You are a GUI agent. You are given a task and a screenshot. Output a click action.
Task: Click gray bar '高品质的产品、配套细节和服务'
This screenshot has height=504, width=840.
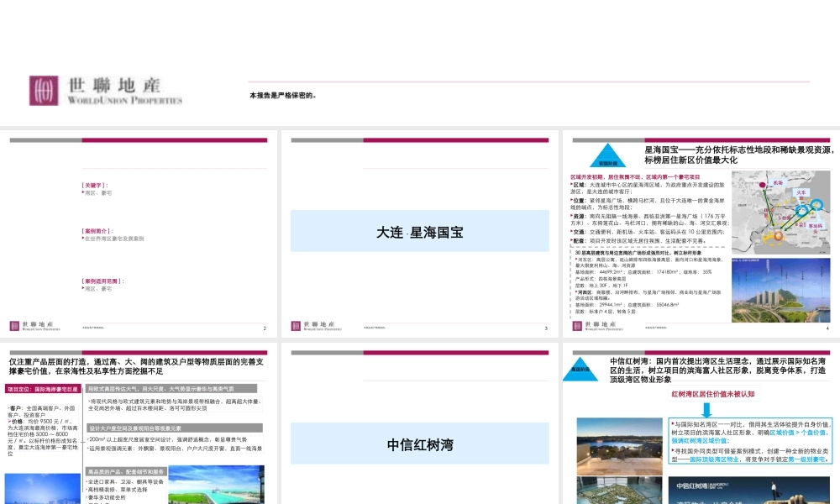[x=127, y=471]
